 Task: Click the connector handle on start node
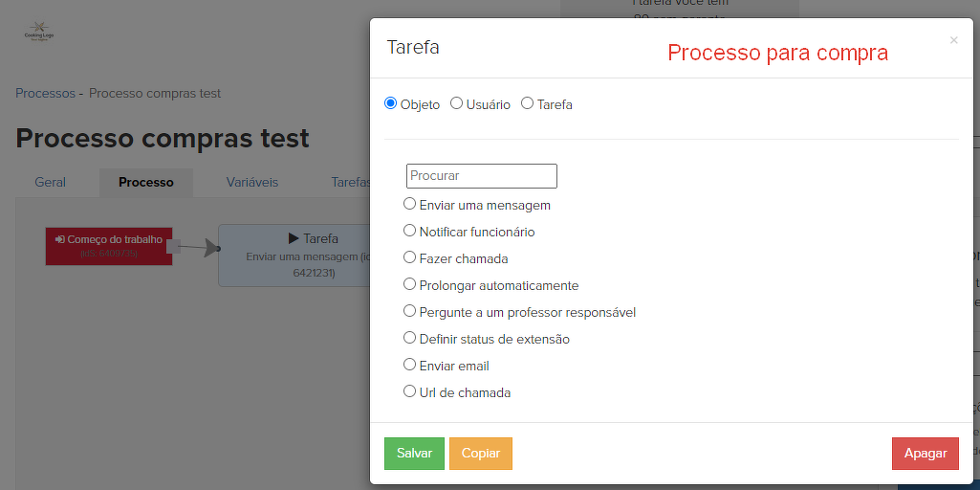[173, 246]
